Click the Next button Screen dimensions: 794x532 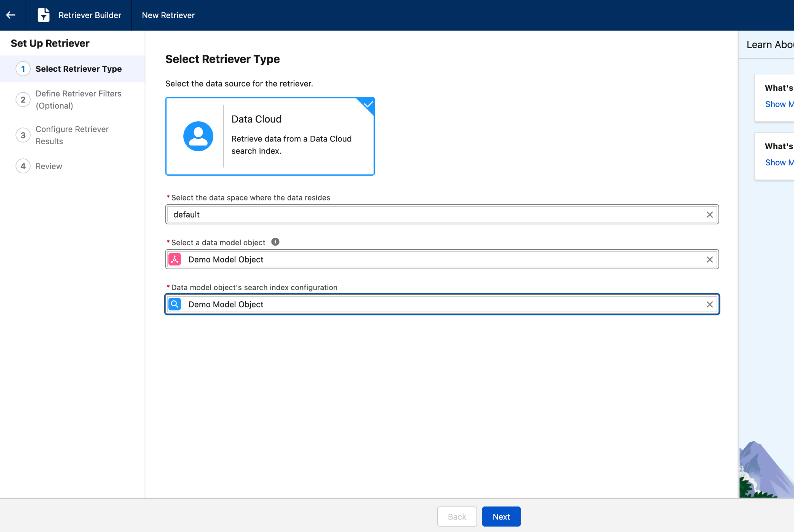[x=501, y=516]
